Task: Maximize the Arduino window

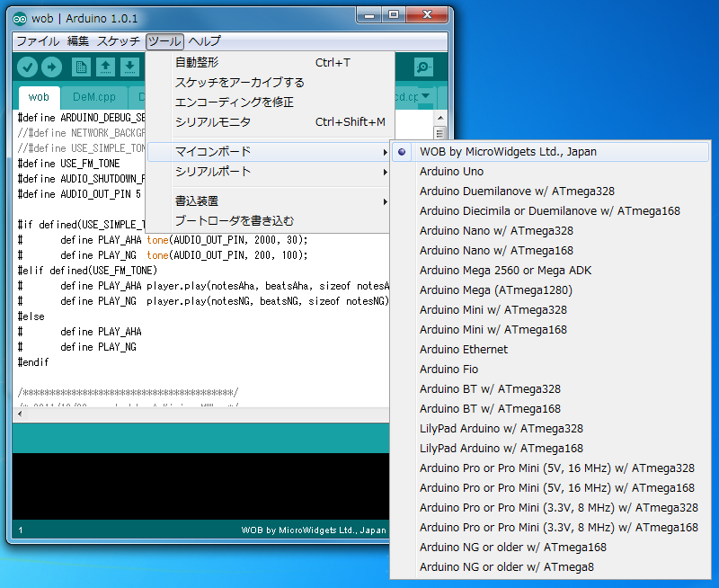Action: (394, 15)
